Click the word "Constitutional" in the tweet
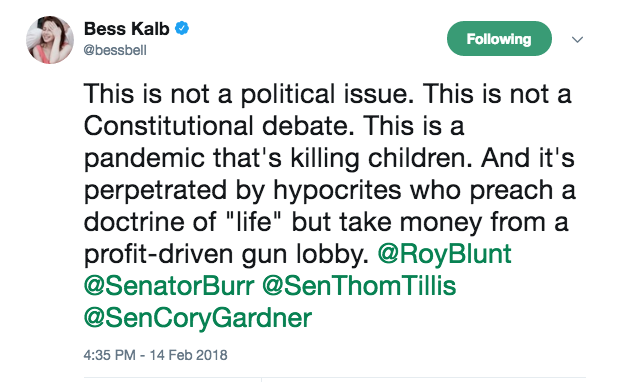This screenshot has width=617, height=382. (168, 126)
